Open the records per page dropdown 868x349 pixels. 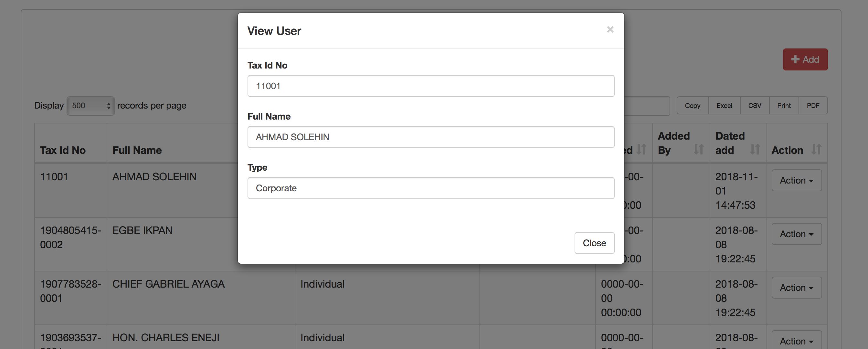90,106
